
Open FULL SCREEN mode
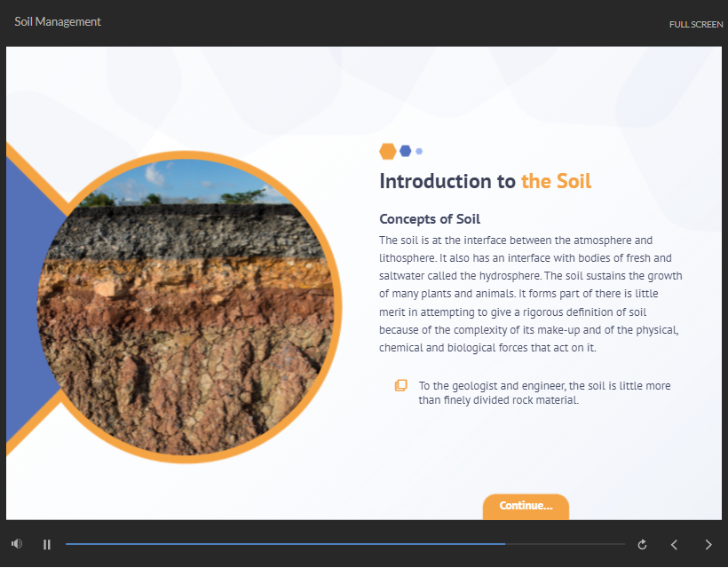695,25
